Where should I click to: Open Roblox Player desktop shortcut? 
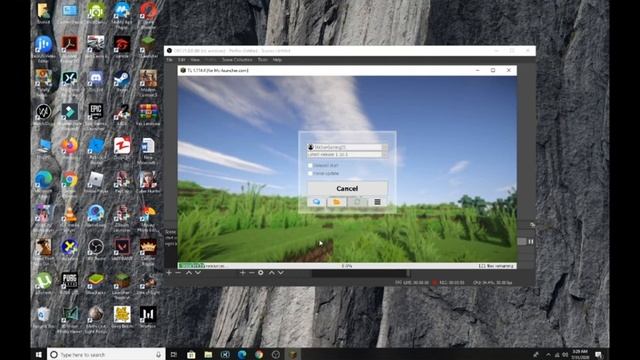click(x=96, y=182)
